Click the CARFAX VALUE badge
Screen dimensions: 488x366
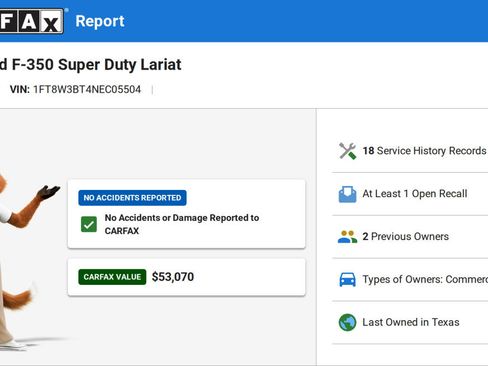[112, 277]
